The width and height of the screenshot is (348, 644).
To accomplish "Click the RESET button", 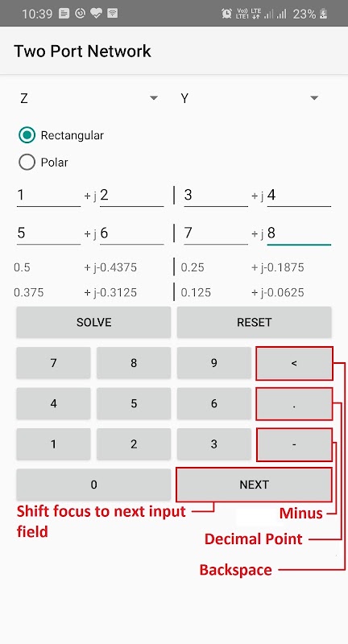I will (255, 322).
